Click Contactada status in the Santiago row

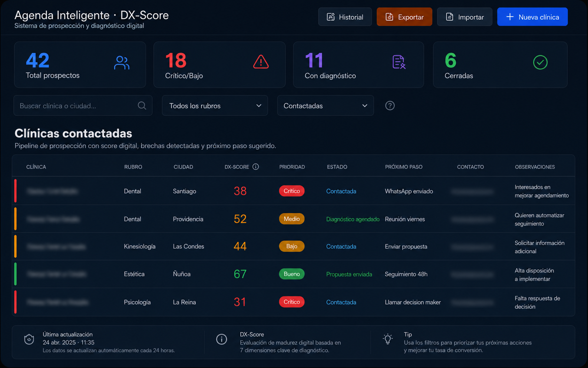tap(341, 191)
